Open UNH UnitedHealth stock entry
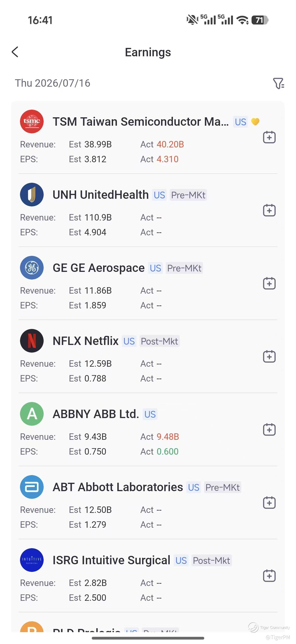 coord(101,195)
